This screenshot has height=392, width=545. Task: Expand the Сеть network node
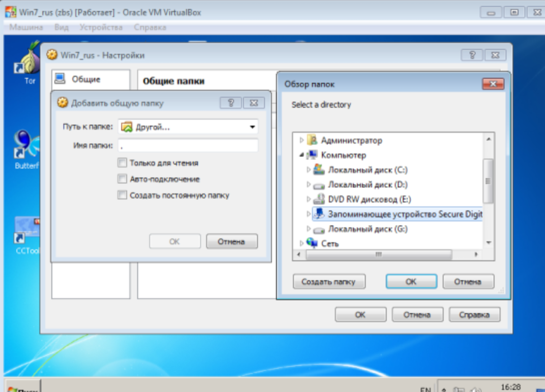[x=302, y=243]
